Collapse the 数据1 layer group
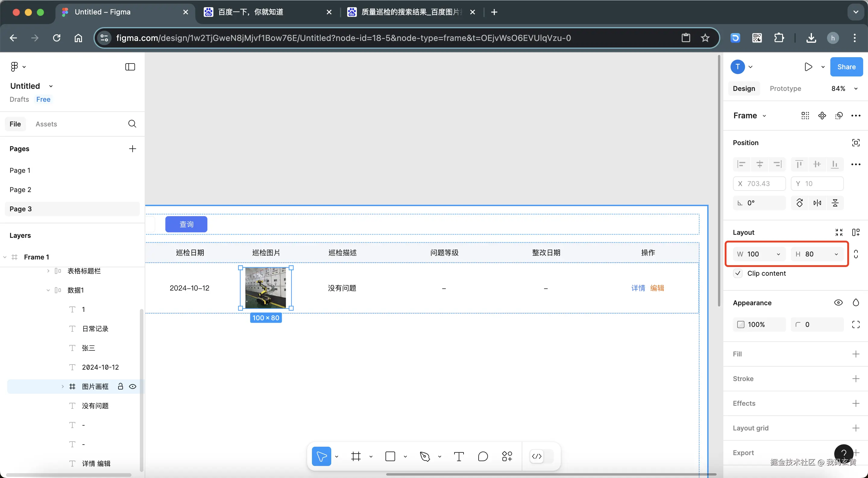The width and height of the screenshot is (868, 478). [x=48, y=290]
